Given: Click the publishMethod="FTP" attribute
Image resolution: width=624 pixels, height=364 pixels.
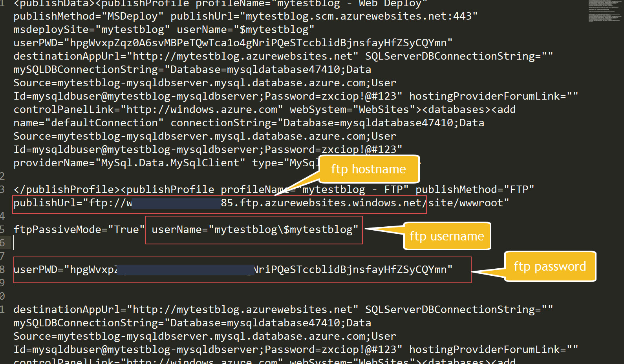Looking at the screenshot, I should pos(474,190).
